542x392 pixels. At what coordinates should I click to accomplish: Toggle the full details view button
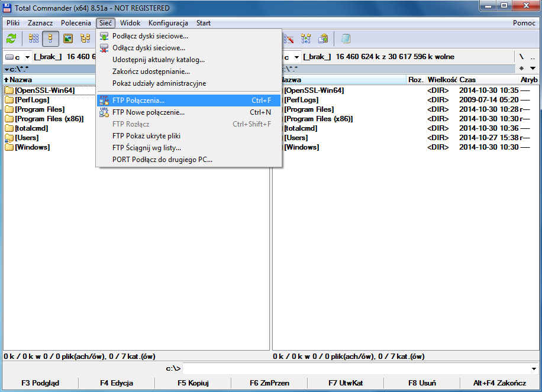point(51,39)
